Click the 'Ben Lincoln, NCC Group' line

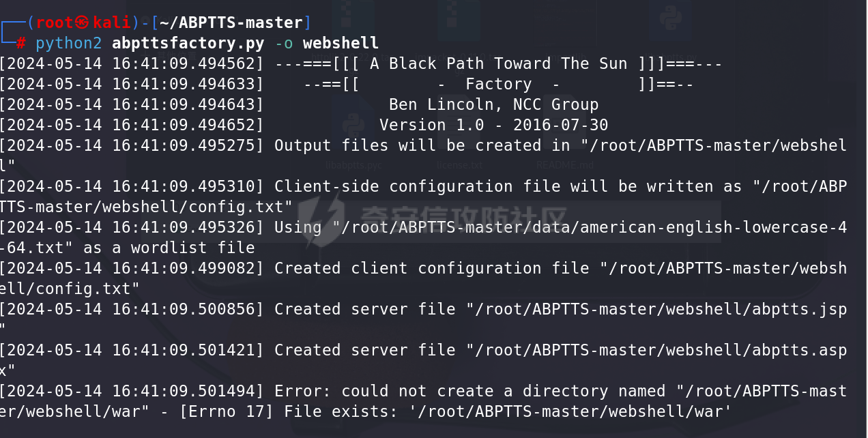[x=494, y=105]
